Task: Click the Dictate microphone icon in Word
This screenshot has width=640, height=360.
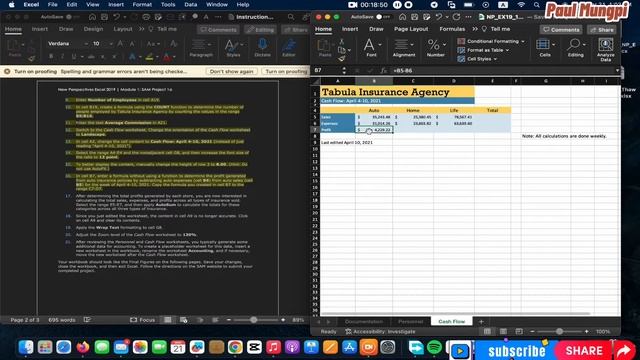Action: click(x=262, y=48)
